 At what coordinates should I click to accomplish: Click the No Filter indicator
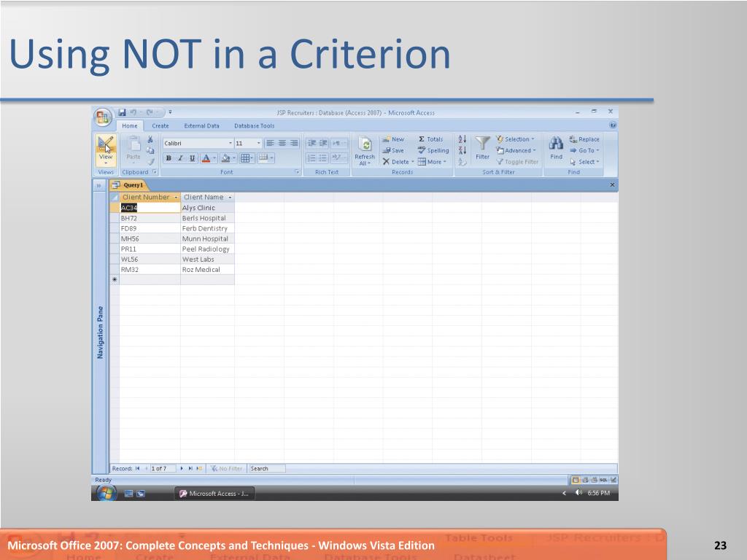(x=227, y=469)
